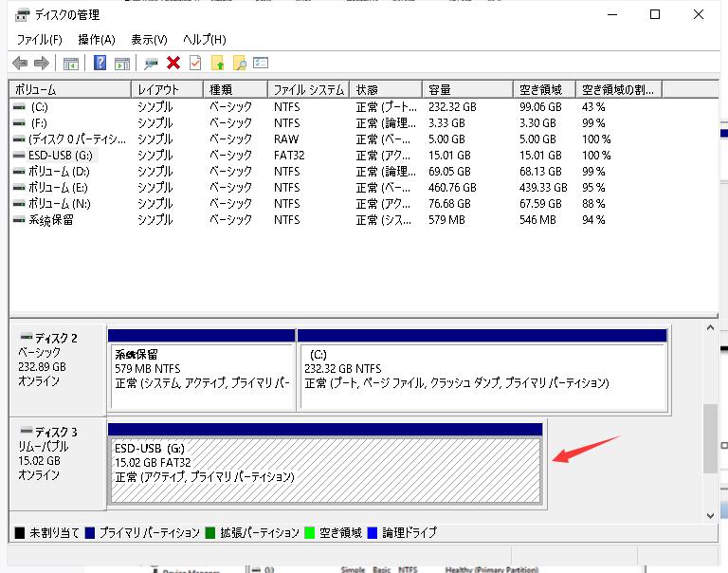Sort by レイアウト column header
728x573 pixels.
point(167,89)
